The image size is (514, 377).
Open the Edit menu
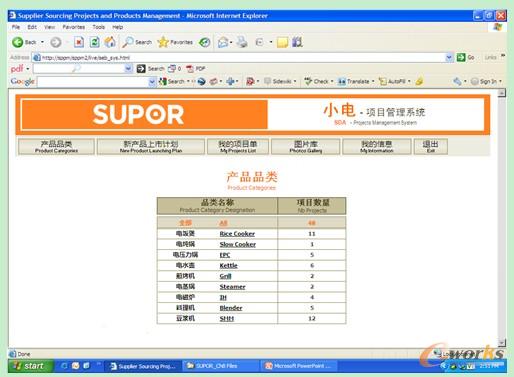(x=32, y=27)
